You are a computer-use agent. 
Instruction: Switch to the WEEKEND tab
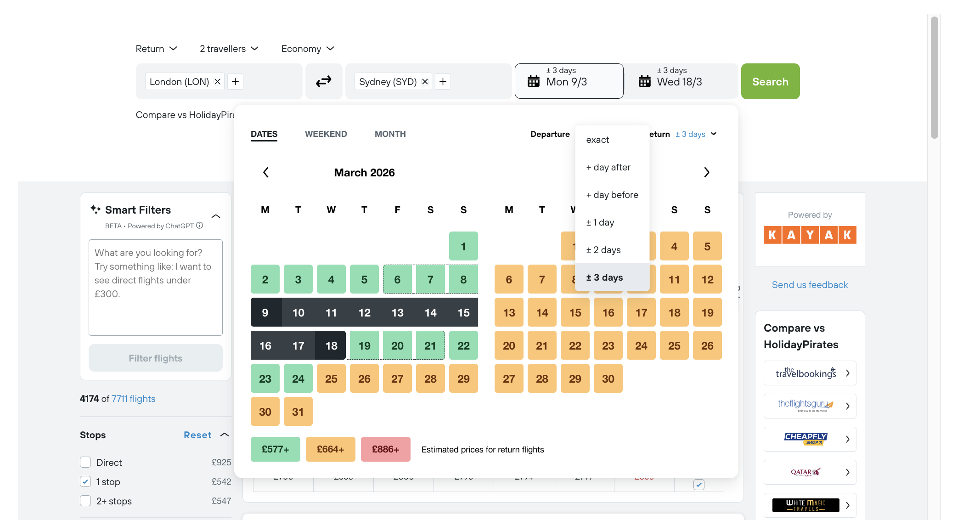point(326,134)
